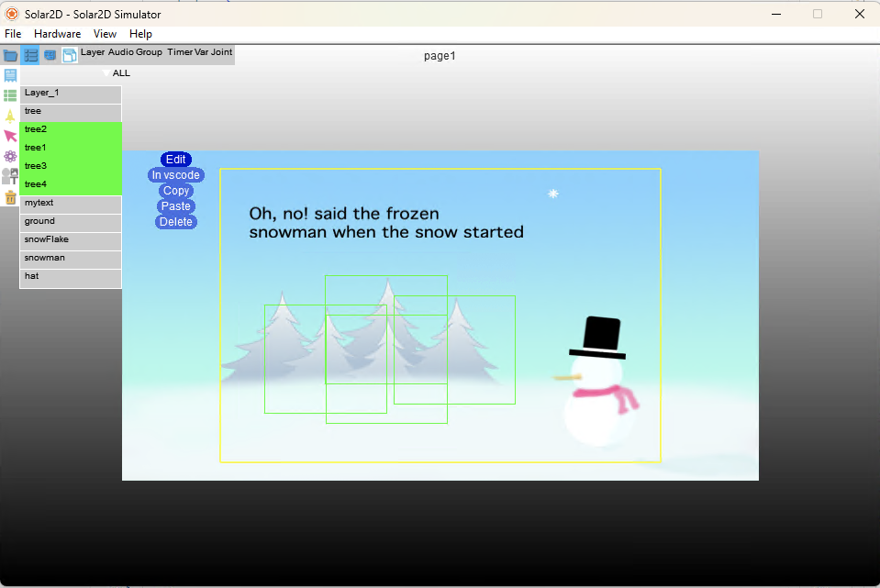Switch to the Timer tab
880x588 pixels.
click(x=180, y=52)
